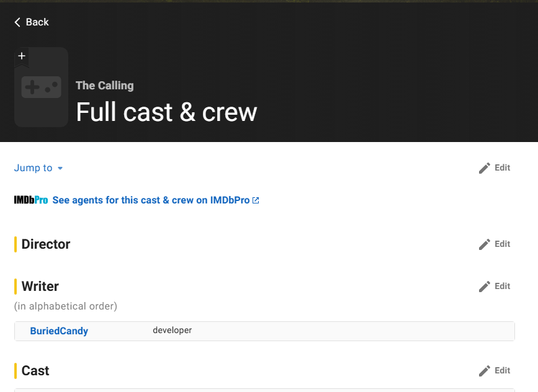See agents for this cast & crew on IMDbPro

click(x=151, y=200)
